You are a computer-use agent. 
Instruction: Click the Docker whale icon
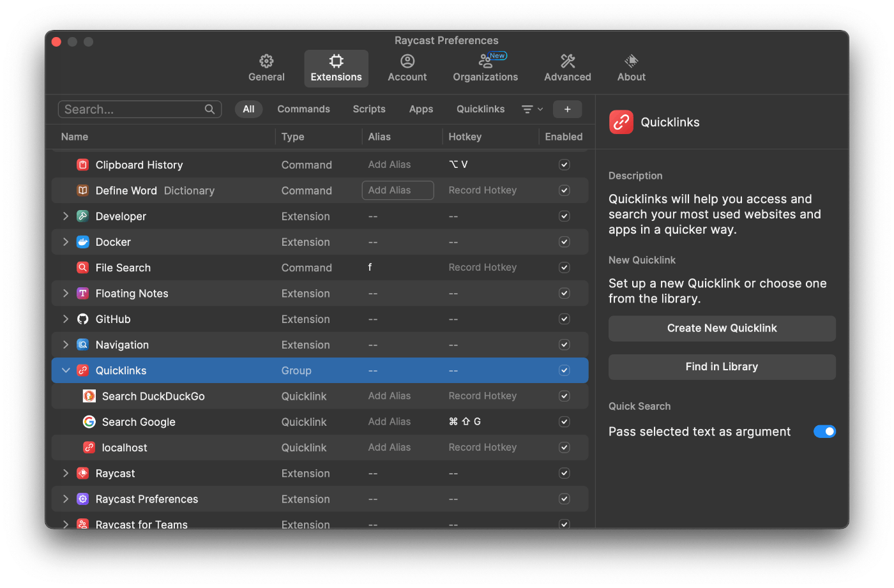pos(82,242)
